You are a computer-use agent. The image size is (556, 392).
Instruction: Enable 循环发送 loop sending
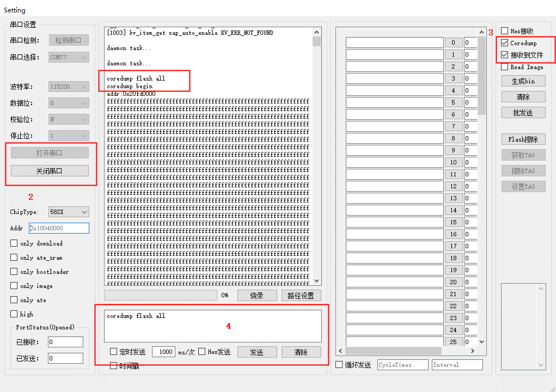coord(339,364)
